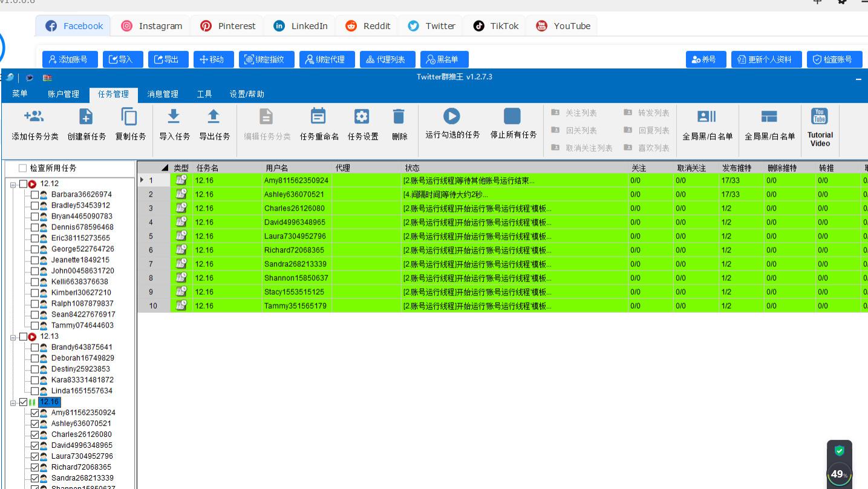Check the Barbara36626974 checkbox

pyautogui.click(x=34, y=195)
